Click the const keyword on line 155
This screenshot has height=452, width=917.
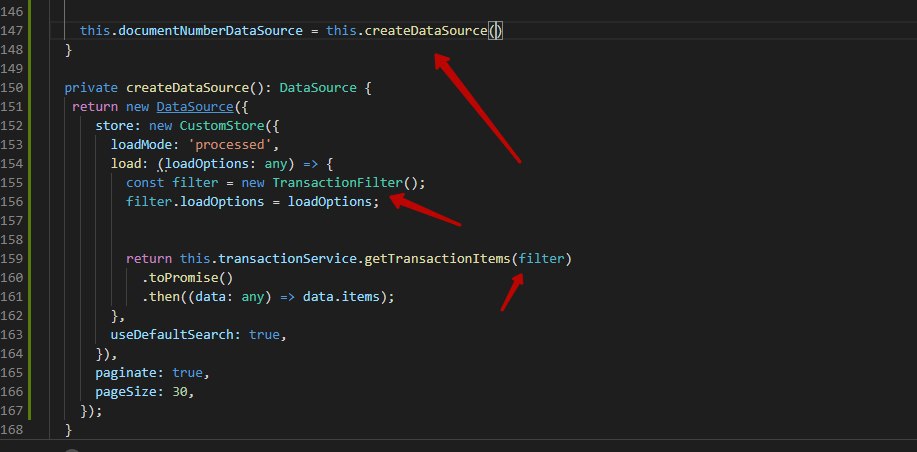pos(145,182)
